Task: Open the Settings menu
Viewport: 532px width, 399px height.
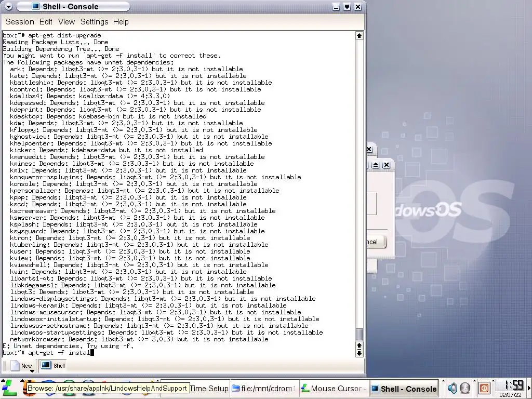Action: [94, 22]
